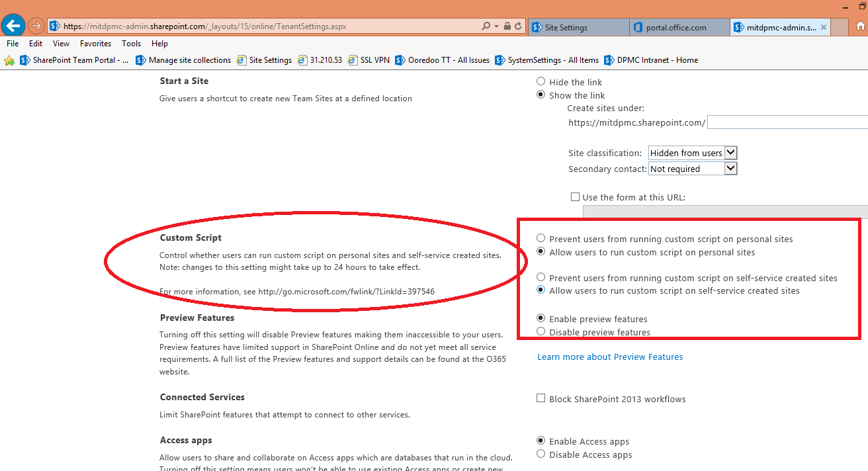Image resolution: width=868 pixels, height=471 pixels.
Task: Click the Create sites under URL input field
Action: click(787, 122)
